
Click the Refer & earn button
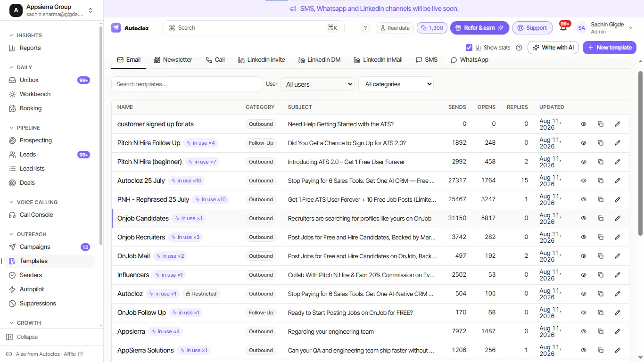coord(479,28)
